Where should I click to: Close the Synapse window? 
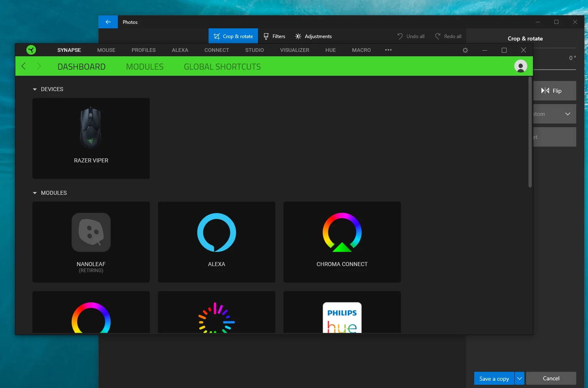coord(524,50)
